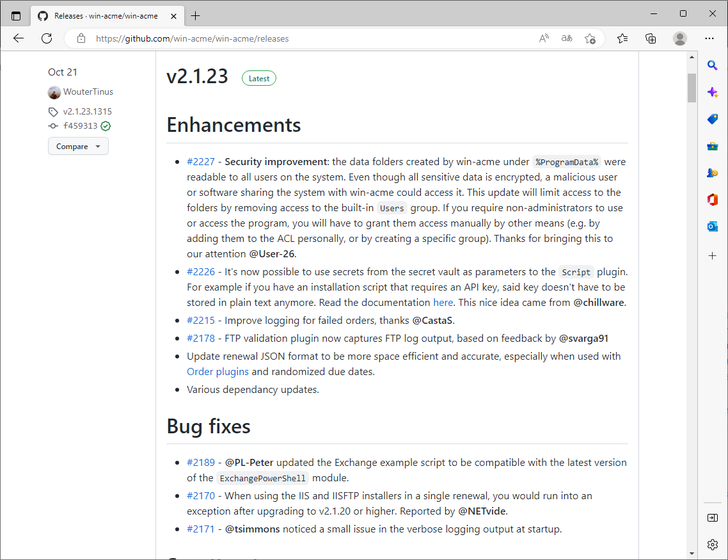Image resolution: width=728 pixels, height=560 pixels.
Task: Open issue #2170
Action: 201,496
